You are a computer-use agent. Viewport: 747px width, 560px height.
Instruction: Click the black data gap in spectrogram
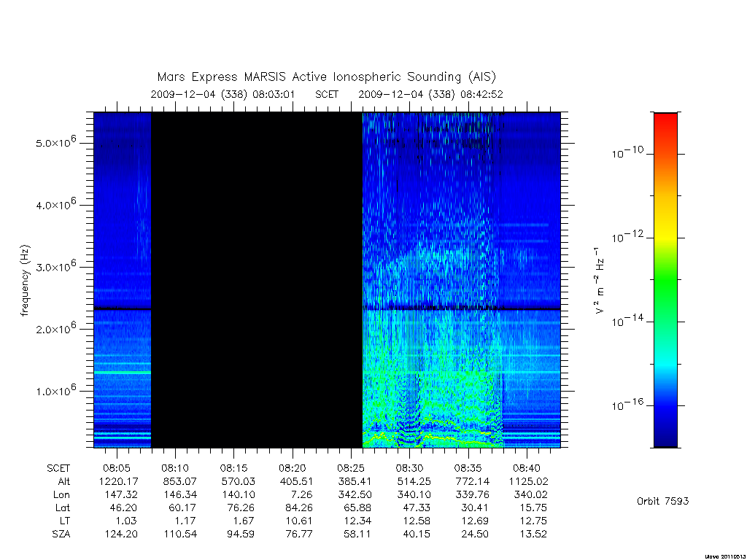[x=257, y=280]
